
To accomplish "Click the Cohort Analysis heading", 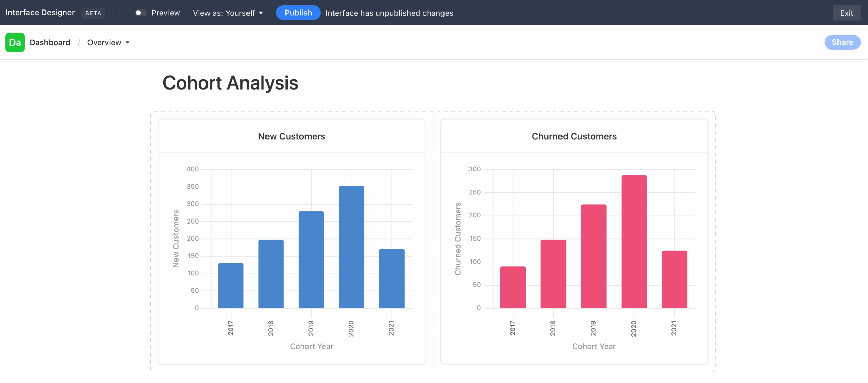I will 231,83.
